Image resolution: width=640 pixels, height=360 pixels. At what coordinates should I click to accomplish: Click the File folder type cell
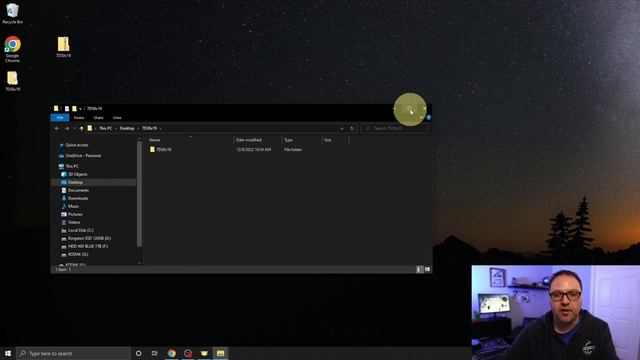[x=293, y=150]
